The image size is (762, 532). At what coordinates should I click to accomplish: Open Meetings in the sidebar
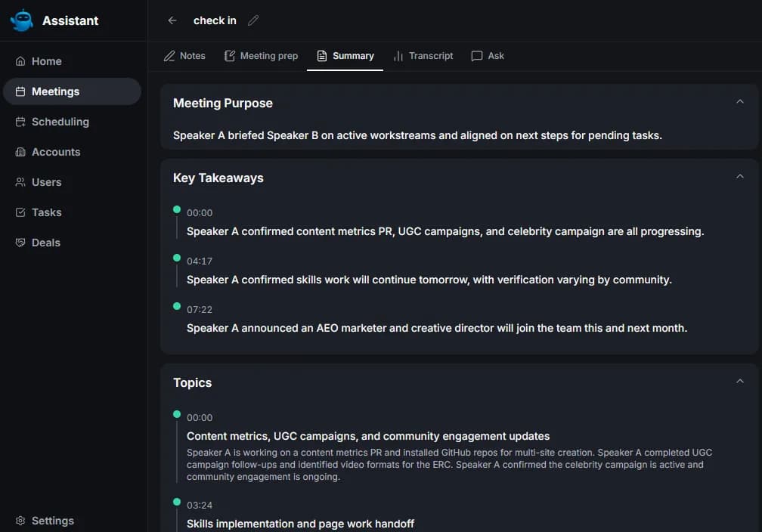click(x=72, y=91)
